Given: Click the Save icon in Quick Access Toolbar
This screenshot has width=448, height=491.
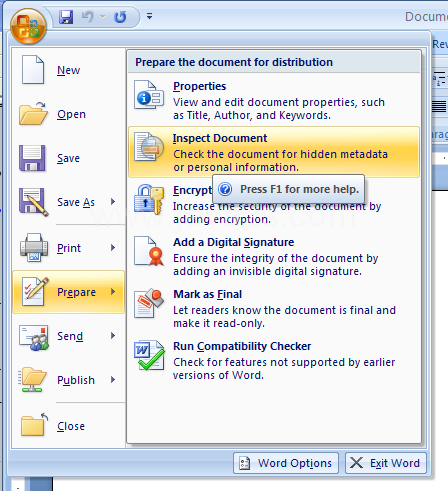Looking at the screenshot, I should [66, 17].
